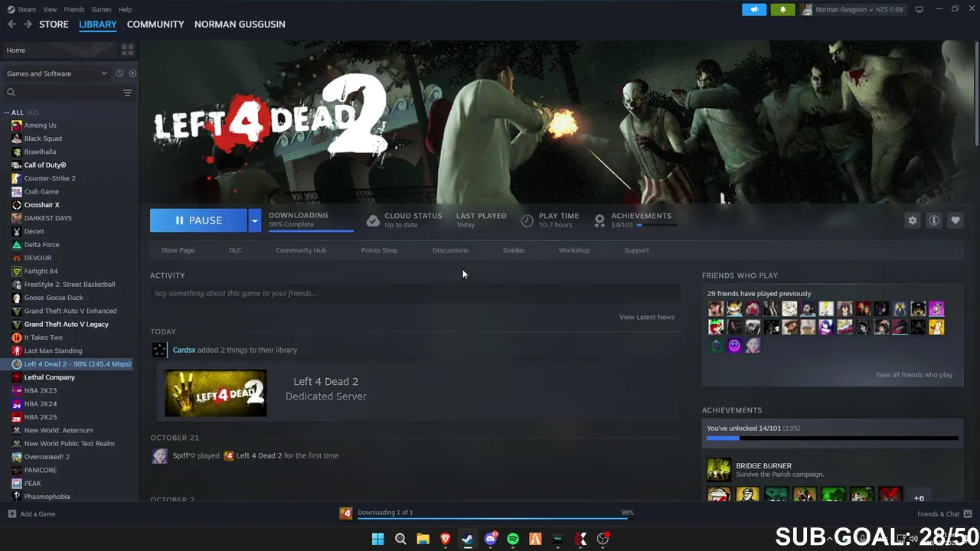Toggle recent activity clock filter

[x=119, y=73]
